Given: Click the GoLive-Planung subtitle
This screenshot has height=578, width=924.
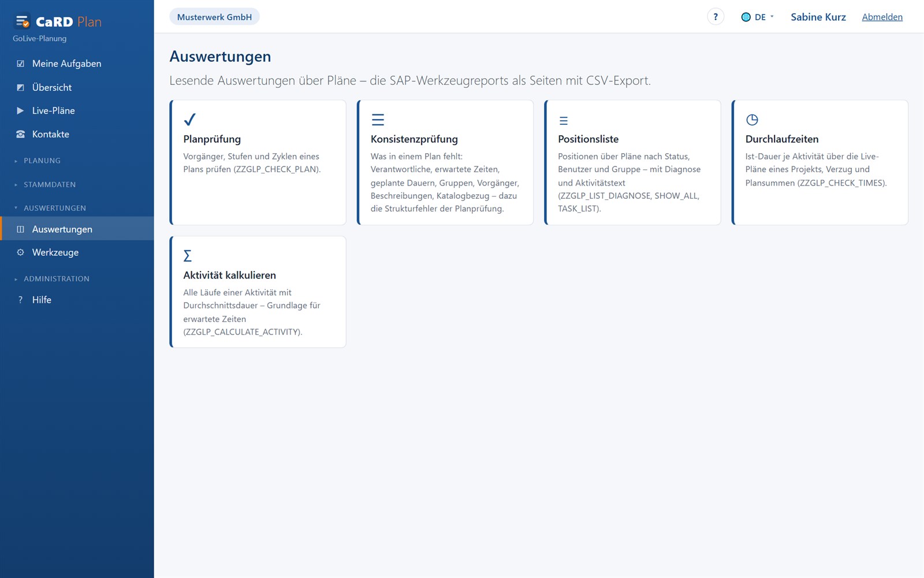Looking at the screenshot, I should 40,39.
